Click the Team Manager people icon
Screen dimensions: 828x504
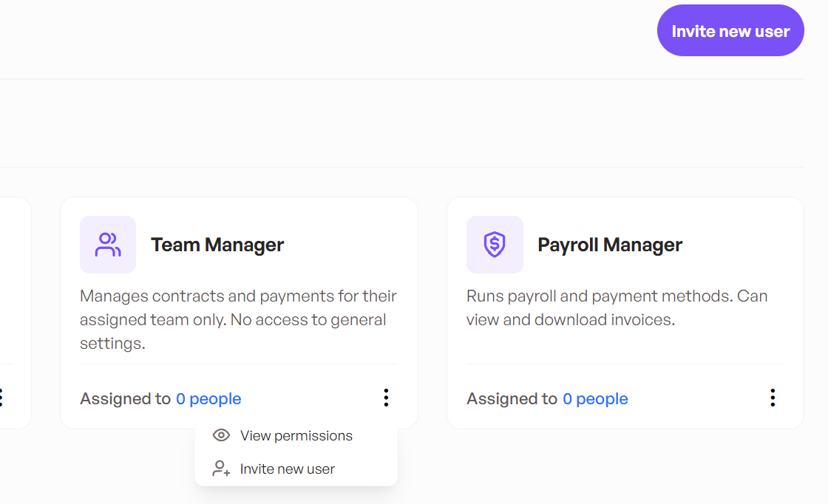108,245
